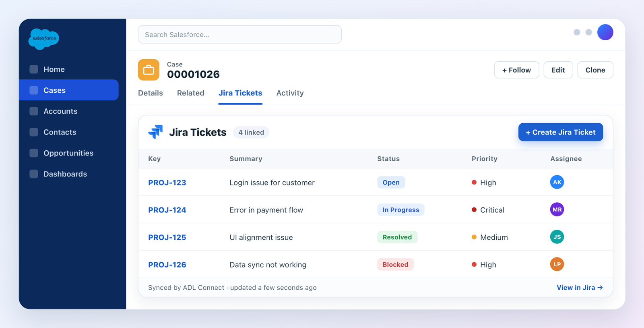This screenshot has height=328, width=644.
Task: Open the Activity tab
Action: (290, 93)
